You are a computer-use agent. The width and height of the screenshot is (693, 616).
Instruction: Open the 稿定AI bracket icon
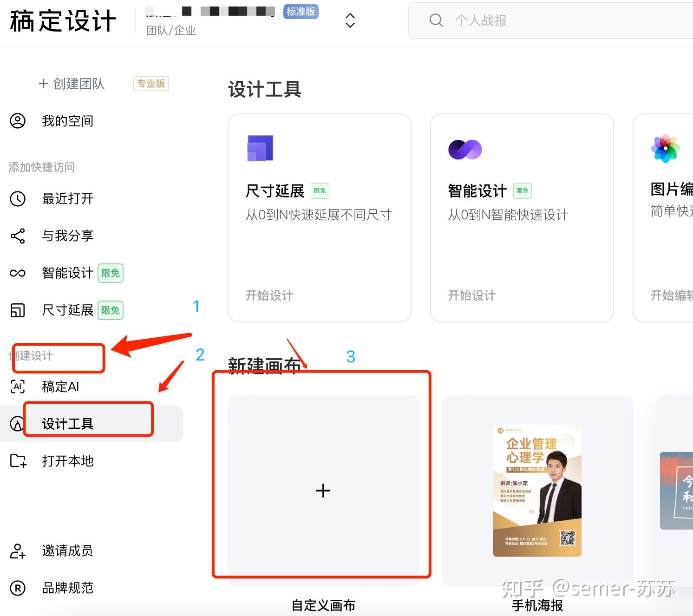(x=18, y=387)
